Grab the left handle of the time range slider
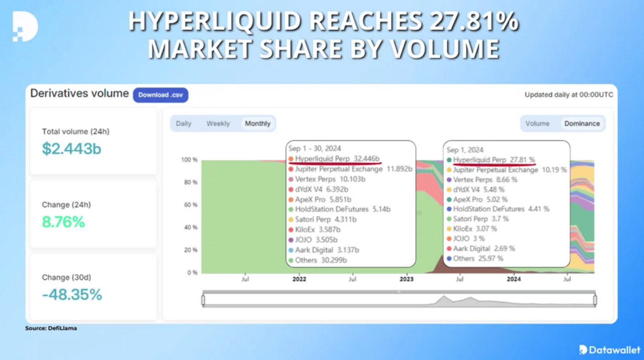This screenshot has height=360, width=644. pos(203,300)
